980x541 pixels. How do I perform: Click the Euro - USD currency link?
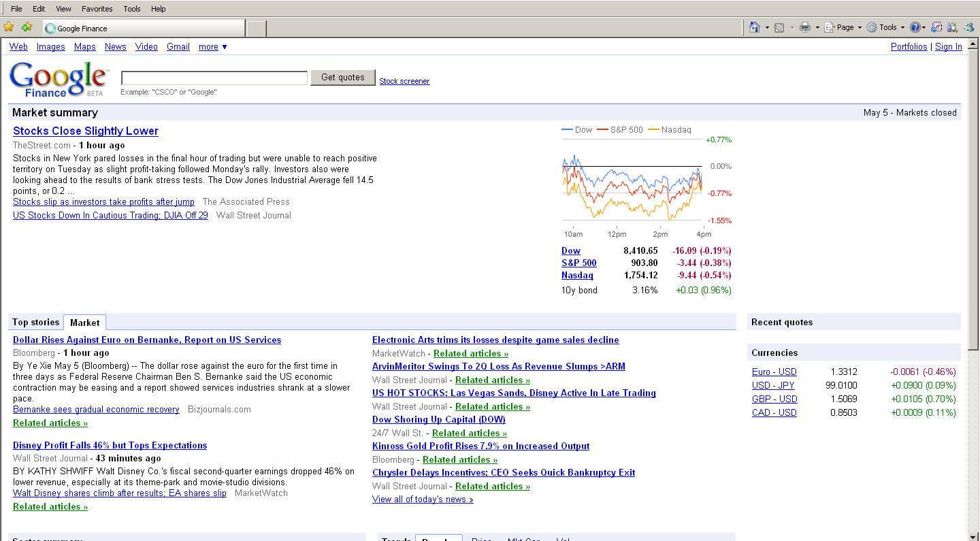(x=774, y=372)
